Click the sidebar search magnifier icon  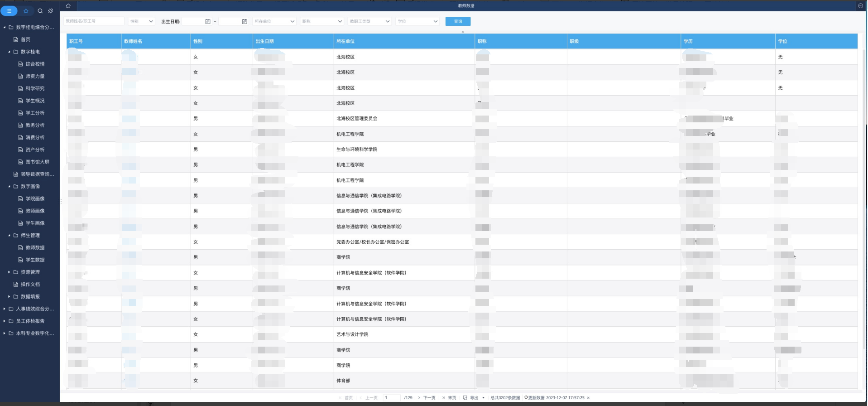(40, 11)
